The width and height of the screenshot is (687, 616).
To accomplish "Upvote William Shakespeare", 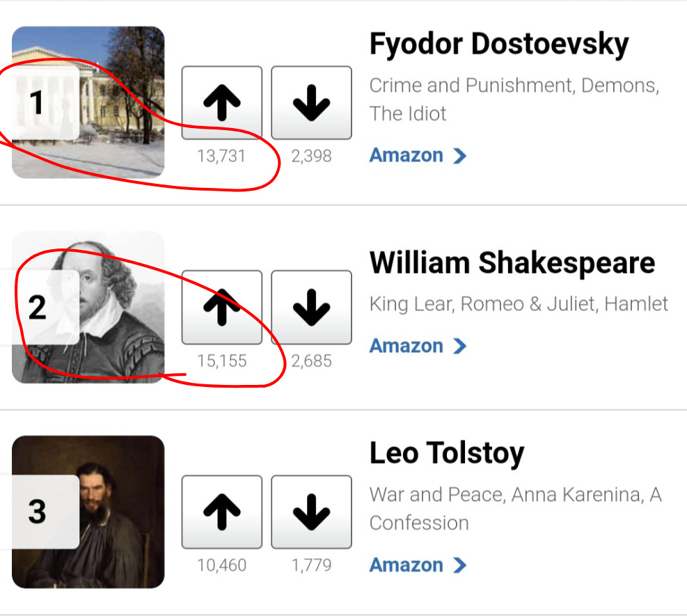I will pos(221,308).
